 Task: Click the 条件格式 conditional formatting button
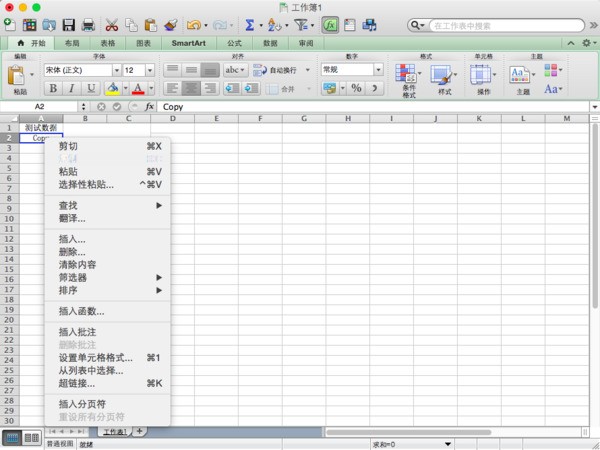pyautogui.click(x=408, y=80)
